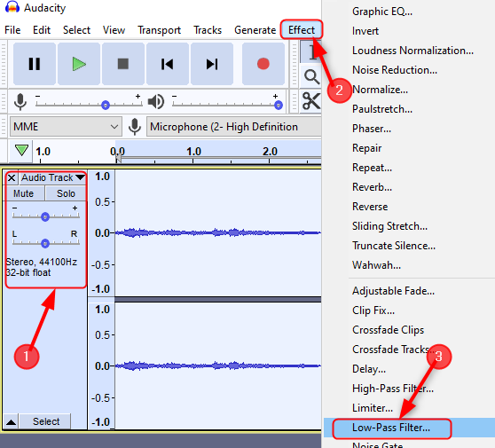The width and height of the screenshot is (495, 448).
Task: Collapse the track with the up-arrow button
Action: (12, 421)
